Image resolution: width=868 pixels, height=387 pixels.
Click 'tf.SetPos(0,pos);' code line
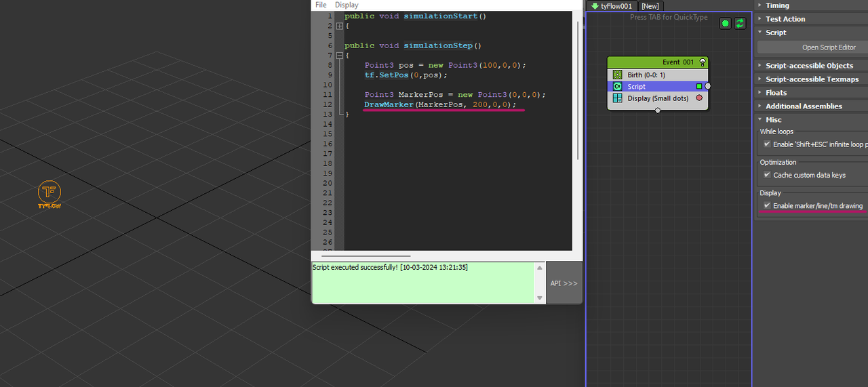click(x=406, y=75)
